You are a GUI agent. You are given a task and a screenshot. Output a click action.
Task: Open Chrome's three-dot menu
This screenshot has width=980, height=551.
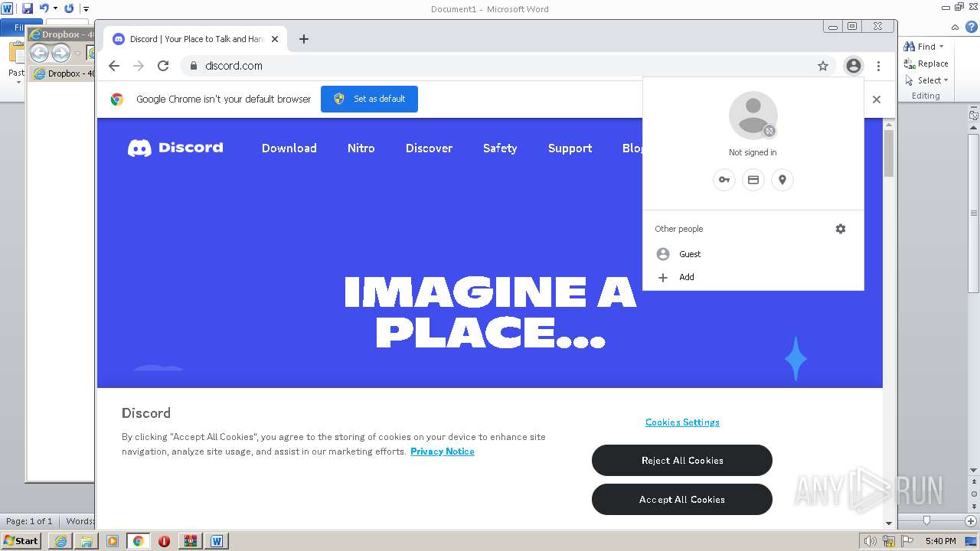click(x=879, y=66)
